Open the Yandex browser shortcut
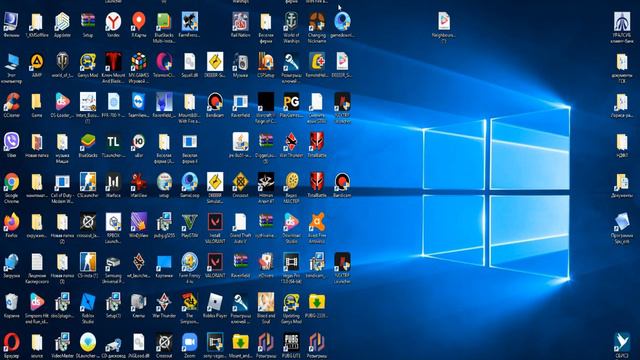Screen dimensions: 640x360 coord(113,21)
